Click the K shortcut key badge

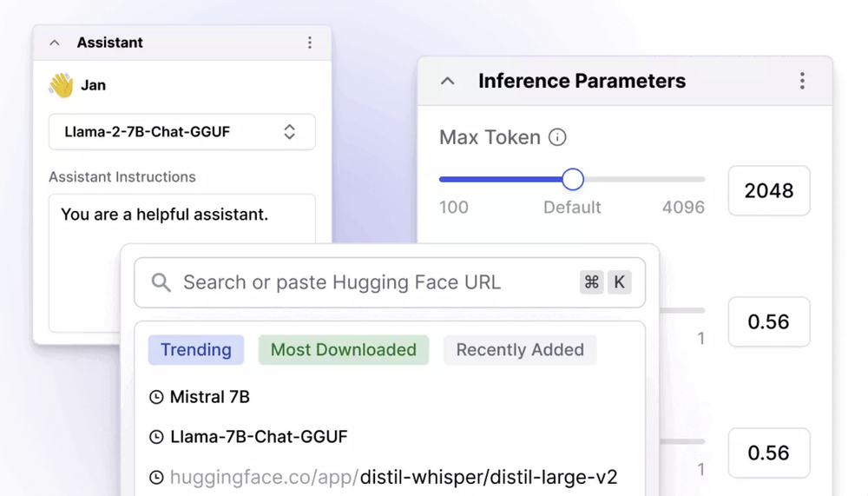coord(620,282)
